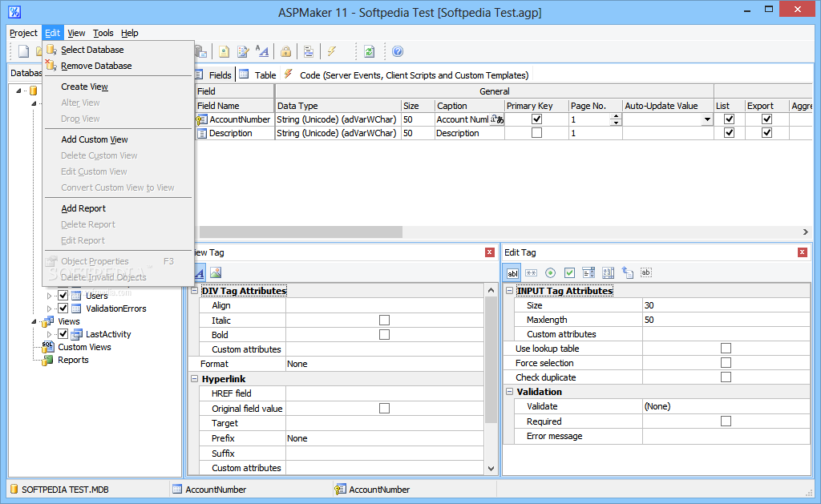Switch to the Table tab

(258, 75)
